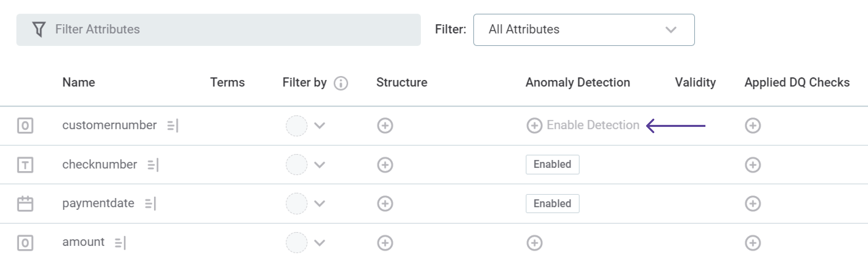
Task: Add DQ check for amount row
Action: pos(752,243)
